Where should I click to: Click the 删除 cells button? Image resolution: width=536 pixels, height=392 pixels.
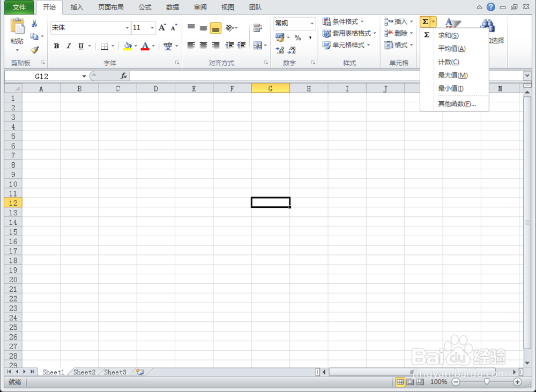click(398, 33)
